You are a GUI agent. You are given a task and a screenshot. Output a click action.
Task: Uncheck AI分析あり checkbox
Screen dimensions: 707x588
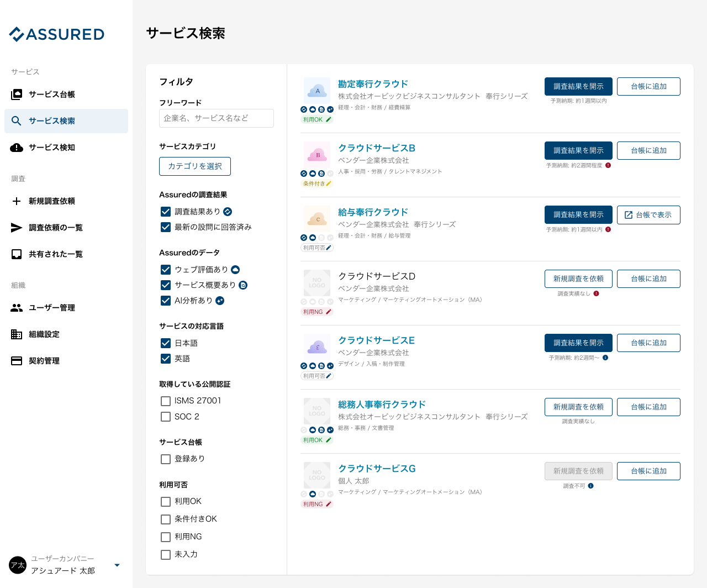(166, 301)
